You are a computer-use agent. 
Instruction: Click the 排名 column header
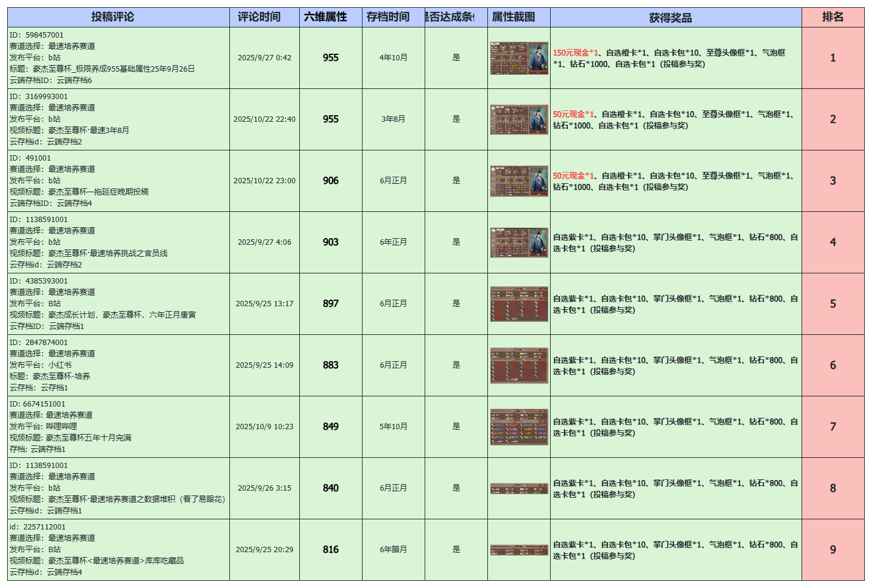833,17
